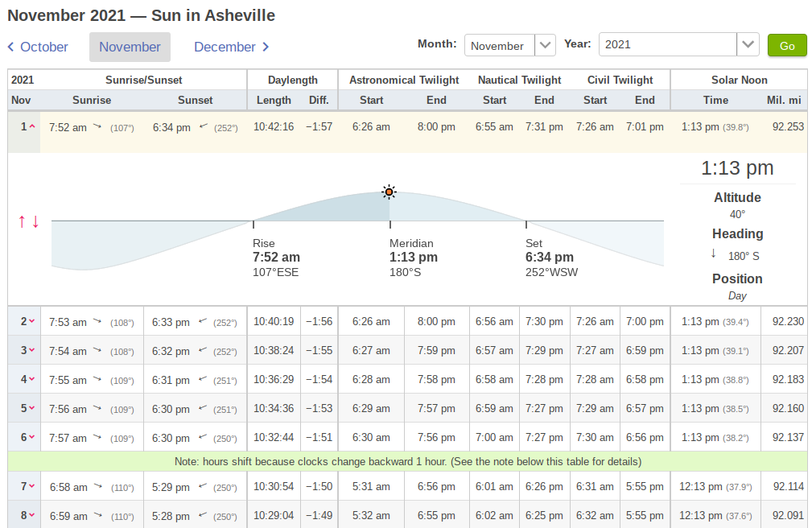Image resolution: width=812 pixels, height=528 pixels.
Task: Click sunset direction arrow in Nov 5 row
Action: (x=203, y=408)
